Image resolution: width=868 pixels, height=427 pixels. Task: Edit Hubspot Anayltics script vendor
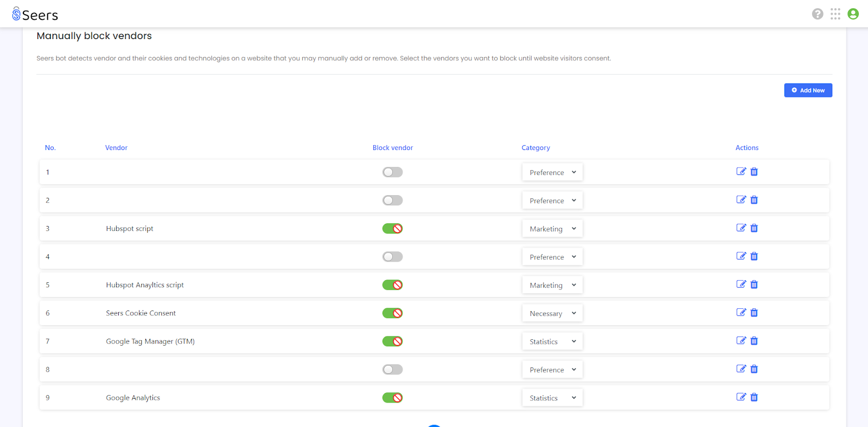coord(741,284)
